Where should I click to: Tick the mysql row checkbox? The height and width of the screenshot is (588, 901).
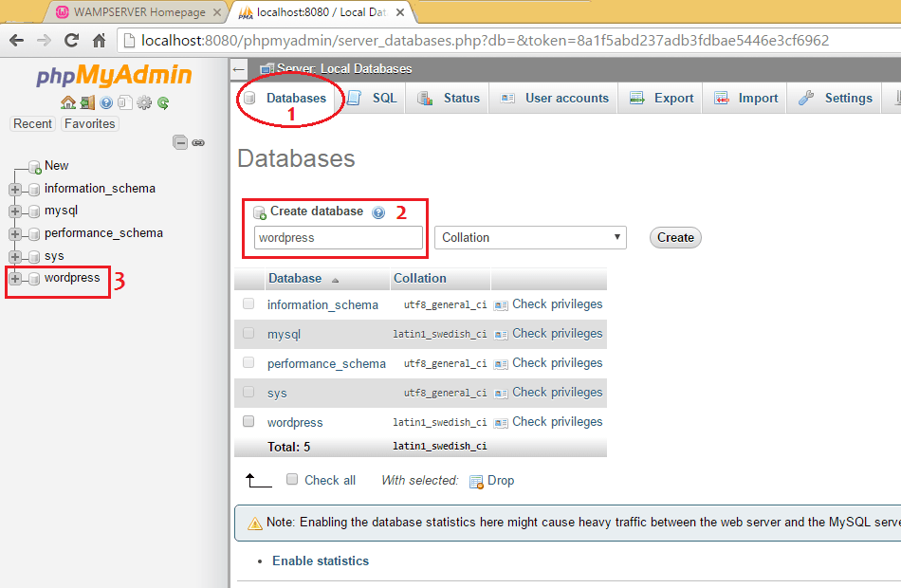248,333
